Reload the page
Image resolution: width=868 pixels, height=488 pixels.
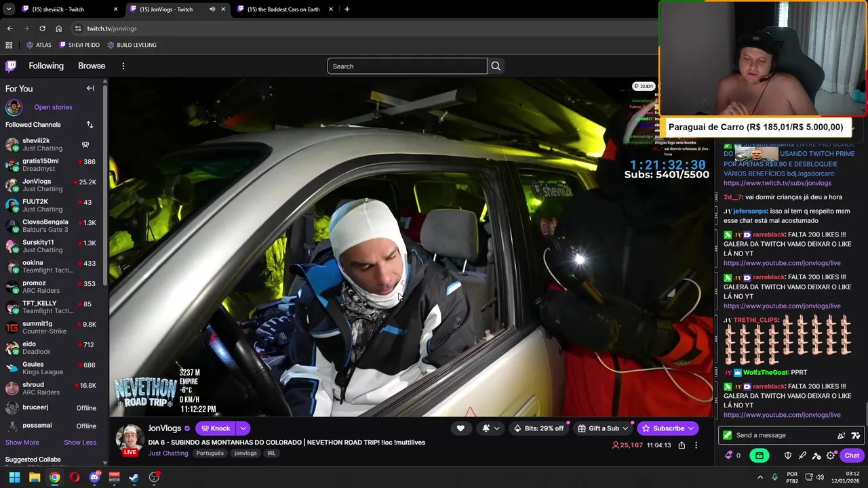42,28
